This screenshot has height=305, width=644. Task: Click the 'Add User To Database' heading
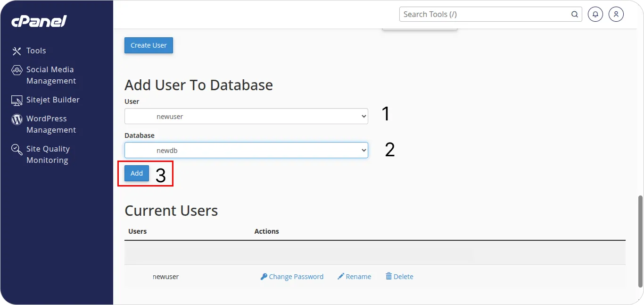(x=198, y=85)
